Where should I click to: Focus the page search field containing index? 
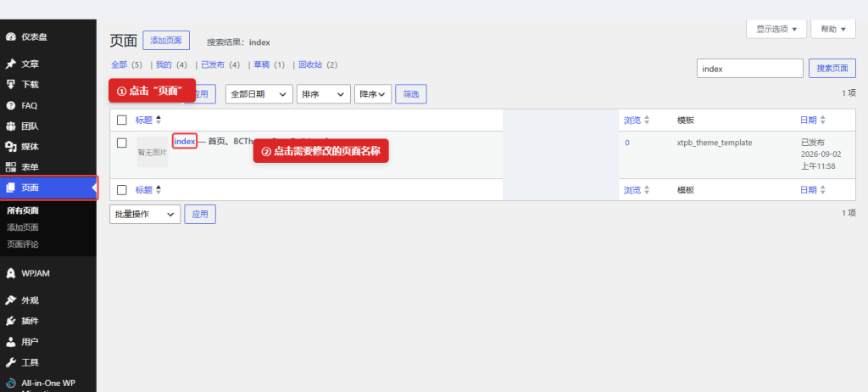[x=750, y=69]
